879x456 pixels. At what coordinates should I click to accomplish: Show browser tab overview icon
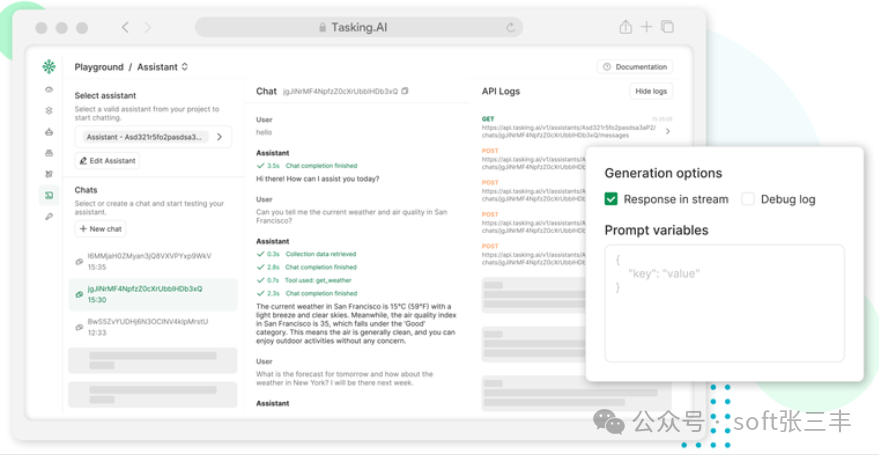(667, 26)
